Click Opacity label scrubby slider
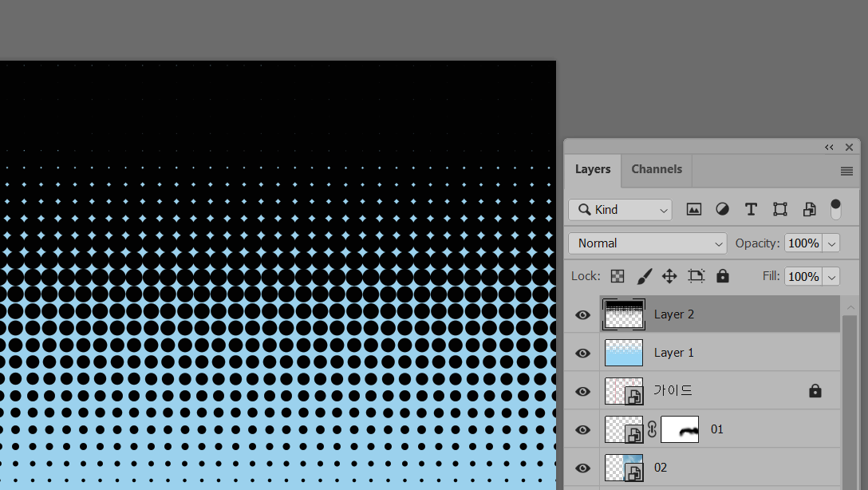This screenshot has height=490, width=868. tap(757, 243)
